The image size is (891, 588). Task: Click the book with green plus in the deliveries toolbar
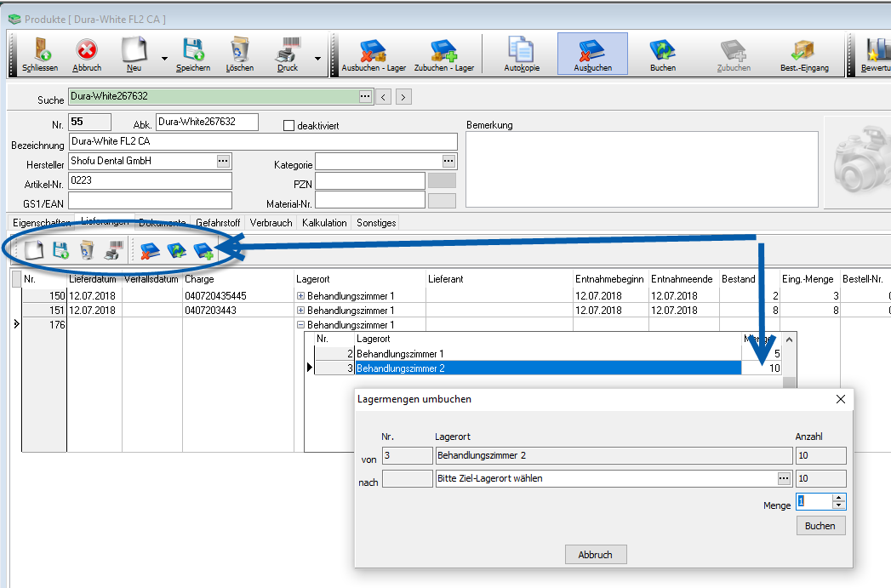203,250
